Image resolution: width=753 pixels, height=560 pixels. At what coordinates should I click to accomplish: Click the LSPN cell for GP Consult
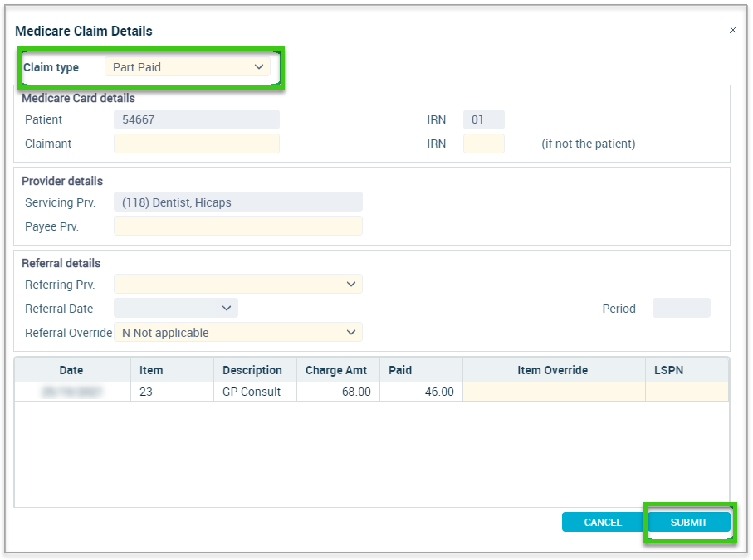tap(687, 392)
